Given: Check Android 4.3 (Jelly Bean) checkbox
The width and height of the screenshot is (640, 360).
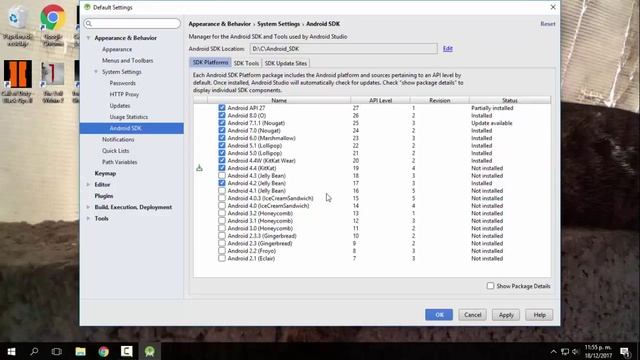Looking at the screenshot, I should point(222,176).
